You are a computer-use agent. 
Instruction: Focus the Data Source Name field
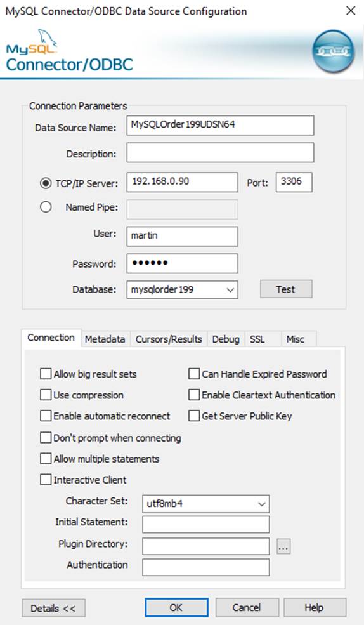tap(220, 125)
